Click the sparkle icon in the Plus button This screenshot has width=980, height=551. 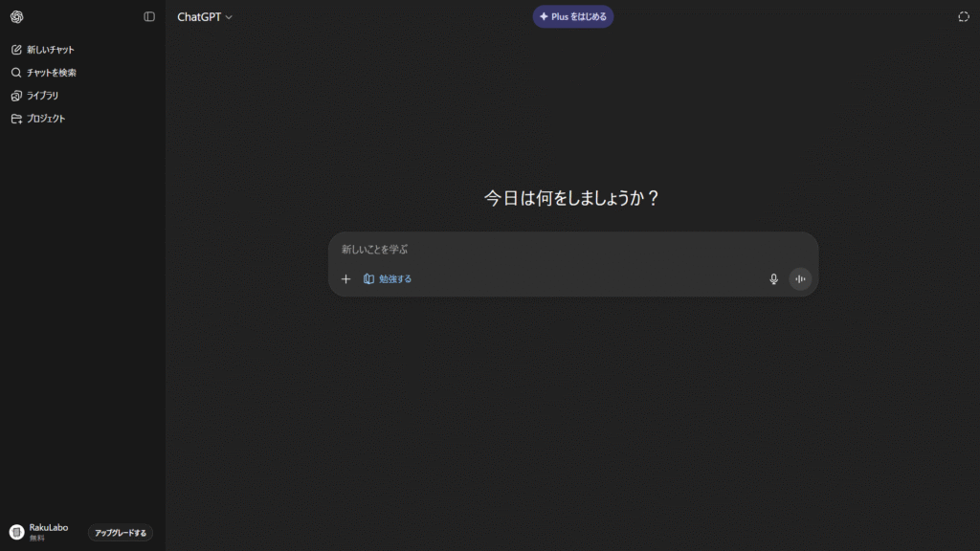point(544,17)
